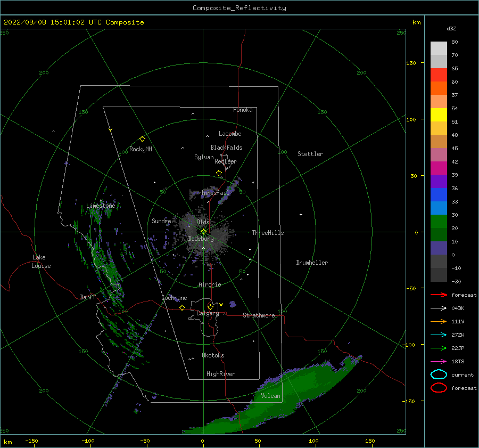The image size is (479, 448).
Task: Click the km unit label at top right
Action: tap(416, 22)
